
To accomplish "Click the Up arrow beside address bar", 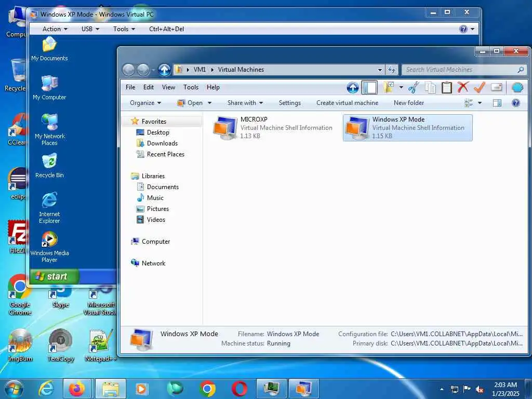I will click(x=164, y=70).
